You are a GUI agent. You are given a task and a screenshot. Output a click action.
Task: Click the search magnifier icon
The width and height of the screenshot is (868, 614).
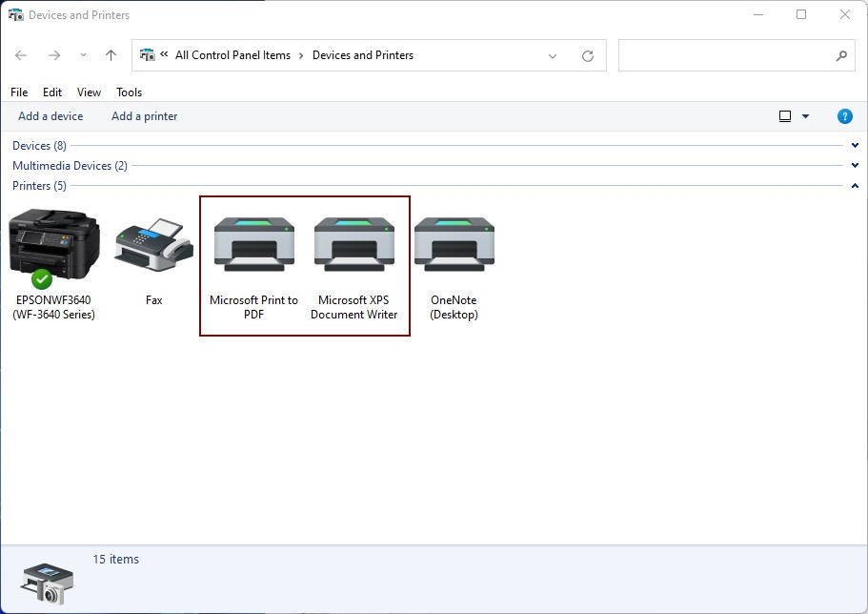(841, 55)
